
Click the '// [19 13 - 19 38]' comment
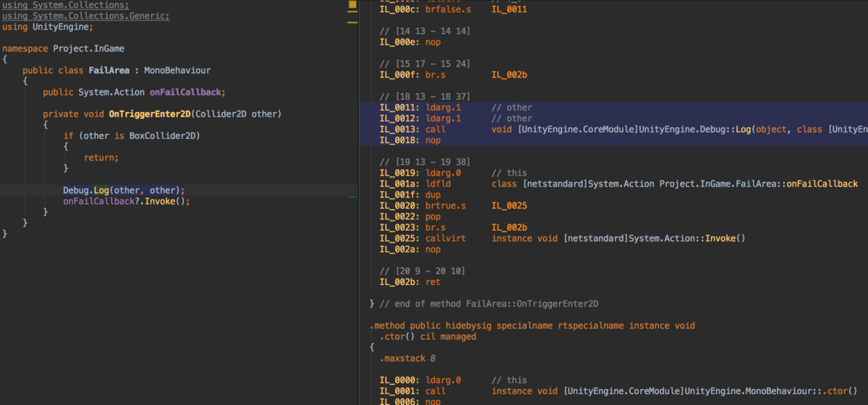click(425, 162)
